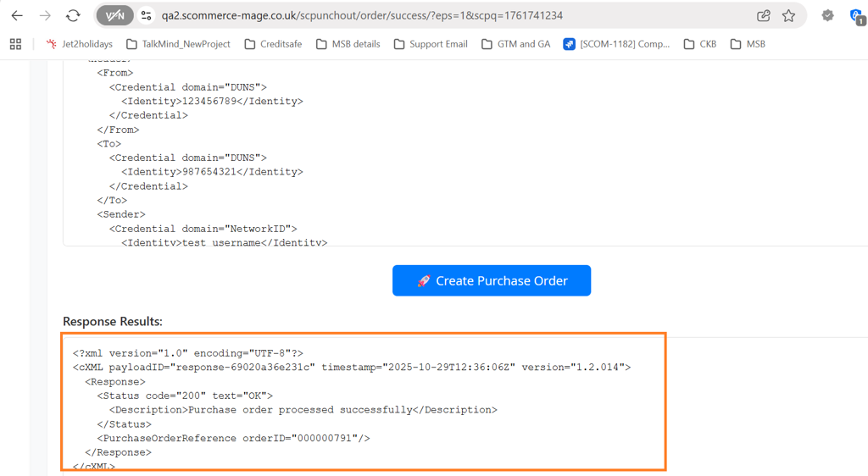Open the shield verification extension icon

(x=827, y=15)
